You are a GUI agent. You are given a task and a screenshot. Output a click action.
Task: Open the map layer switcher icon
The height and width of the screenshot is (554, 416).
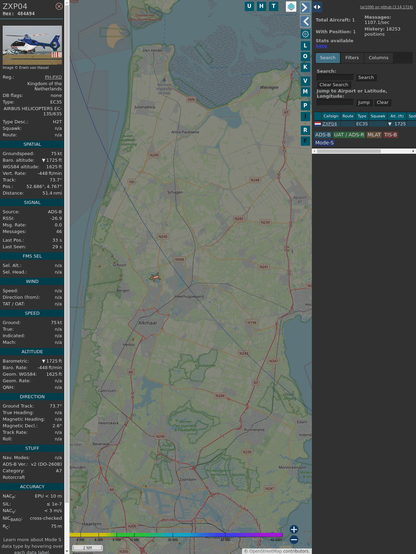pyautogui.click(x=291, y=6)
